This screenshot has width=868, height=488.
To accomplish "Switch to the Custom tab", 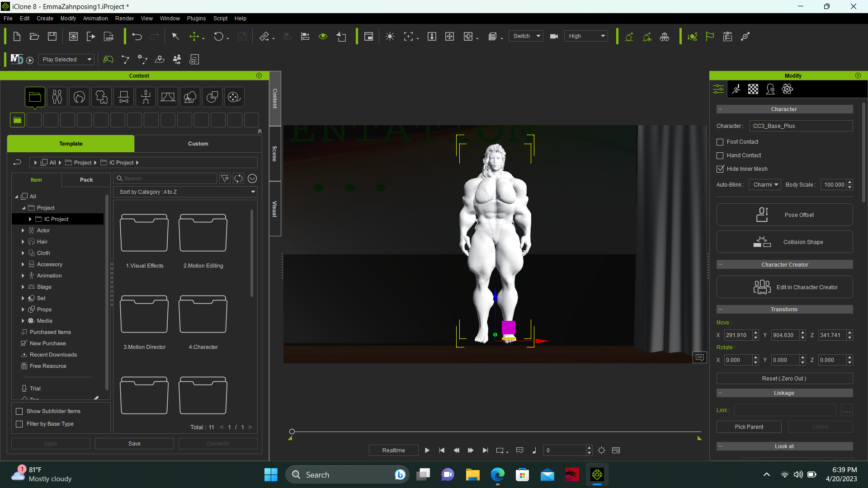I will (x=198, y=144).
